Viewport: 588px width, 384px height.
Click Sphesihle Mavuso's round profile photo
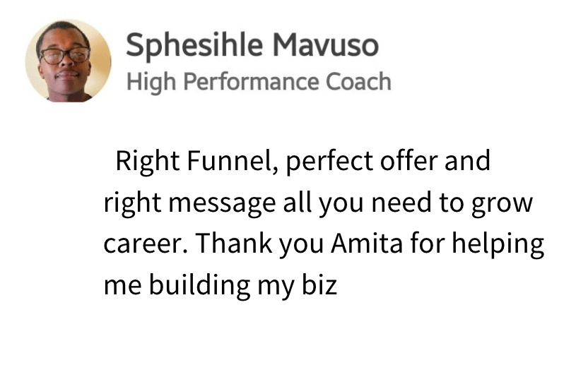tap(69, 61)
